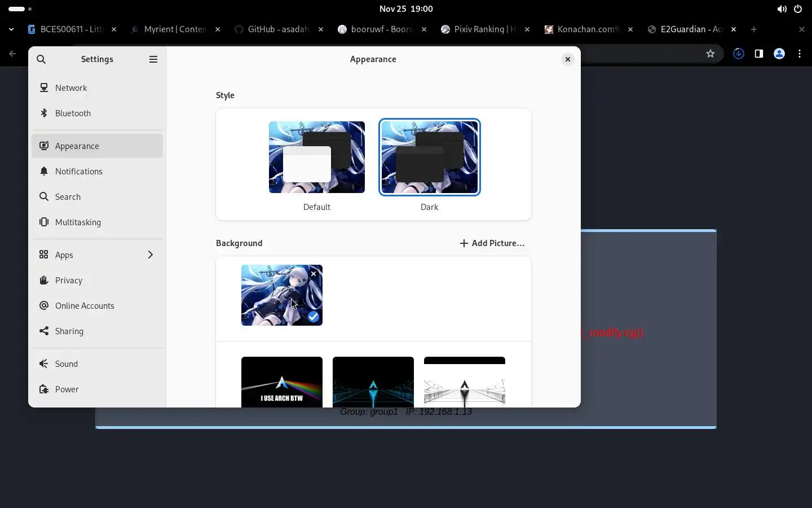The image size is (812, 508).
Task: Open the browser profile avatar
Action: [x=779, y=54]
